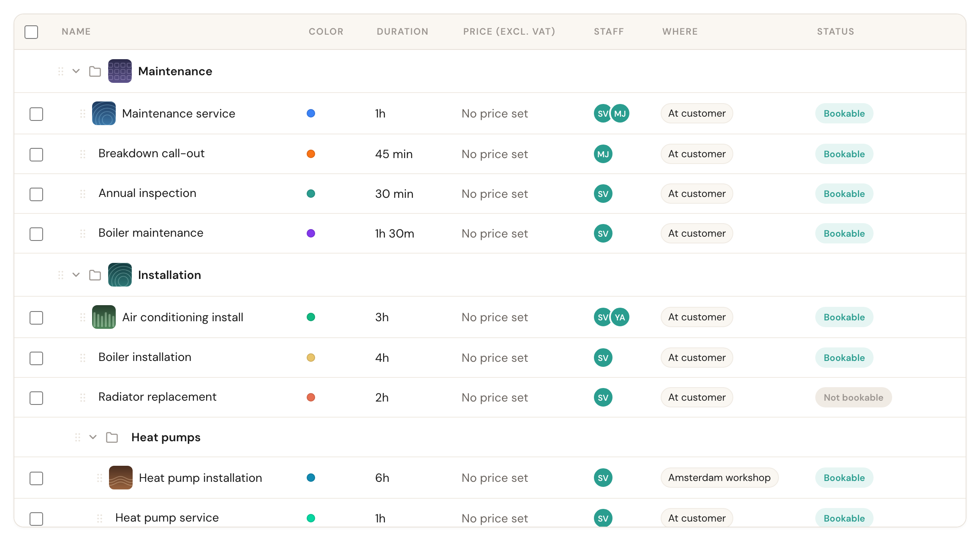Click the Maintenance category thumbnail icon
The image size is (980, 541).
point(120,71)
